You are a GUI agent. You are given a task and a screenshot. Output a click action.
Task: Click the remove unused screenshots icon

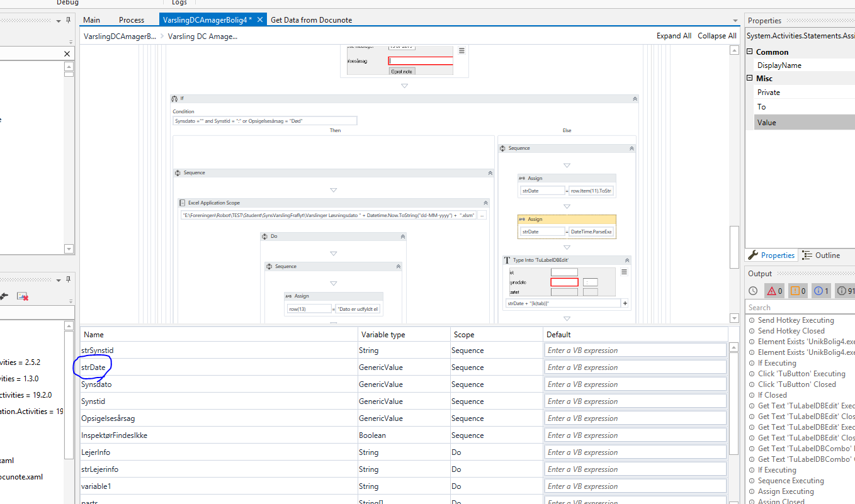23,296
